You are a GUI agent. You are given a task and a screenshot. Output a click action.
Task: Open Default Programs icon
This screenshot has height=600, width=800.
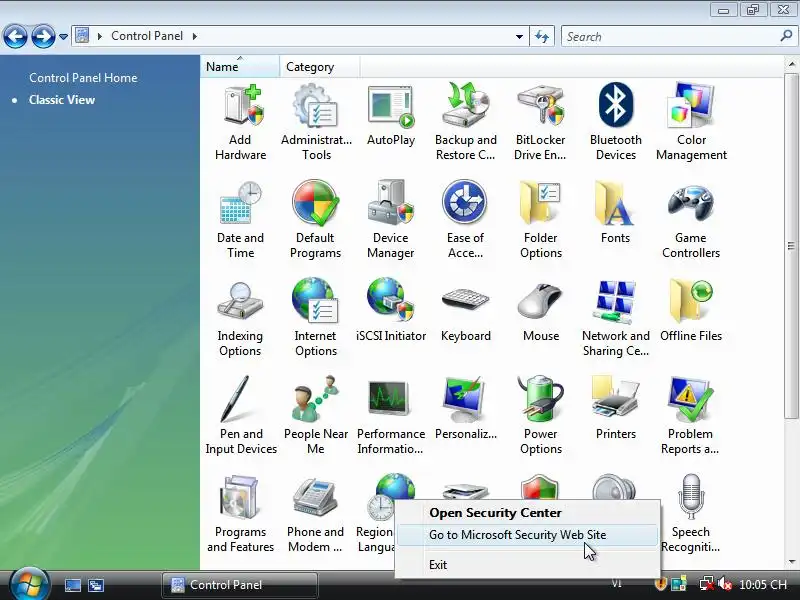(316, 220)
